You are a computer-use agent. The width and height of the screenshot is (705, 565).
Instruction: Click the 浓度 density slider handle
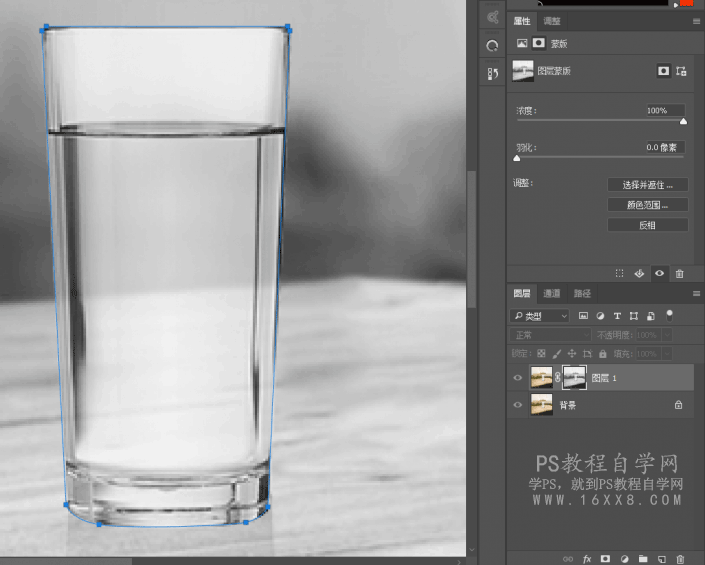click(x=683, y=121)
